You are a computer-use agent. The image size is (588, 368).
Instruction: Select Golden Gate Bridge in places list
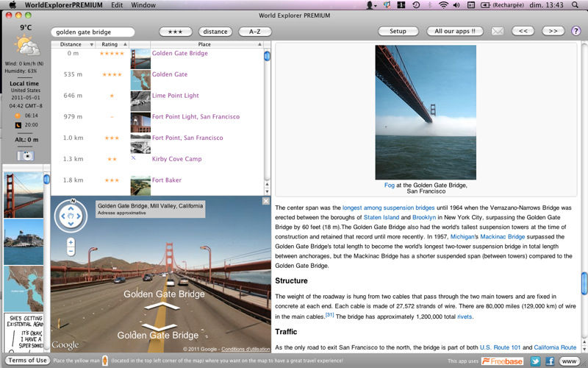pos(179,53)
